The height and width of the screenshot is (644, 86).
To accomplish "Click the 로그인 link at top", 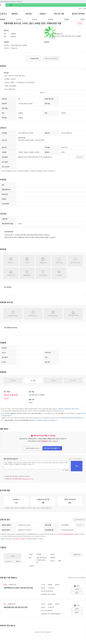I will (x=80, y=8).
